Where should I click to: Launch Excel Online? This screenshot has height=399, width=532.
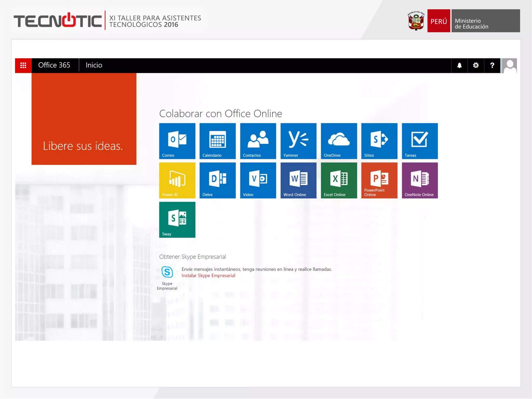(x=339, y=180)
